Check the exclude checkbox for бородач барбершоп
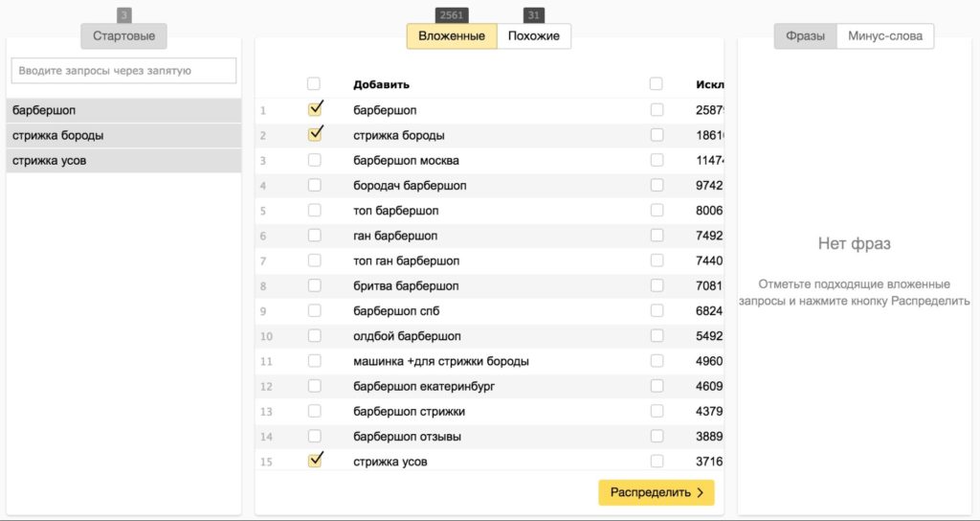 pos(656,185)
